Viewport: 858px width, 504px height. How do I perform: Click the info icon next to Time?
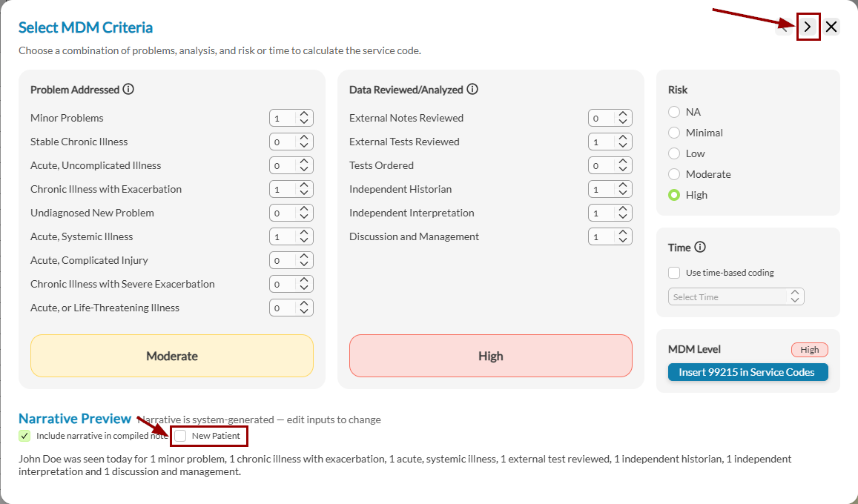700,248
